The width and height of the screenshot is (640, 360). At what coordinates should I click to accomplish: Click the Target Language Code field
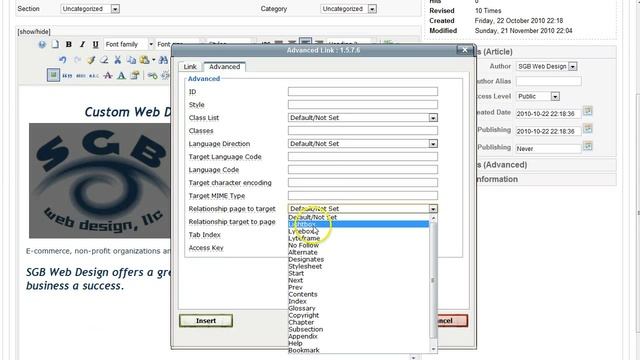[362, 157]
